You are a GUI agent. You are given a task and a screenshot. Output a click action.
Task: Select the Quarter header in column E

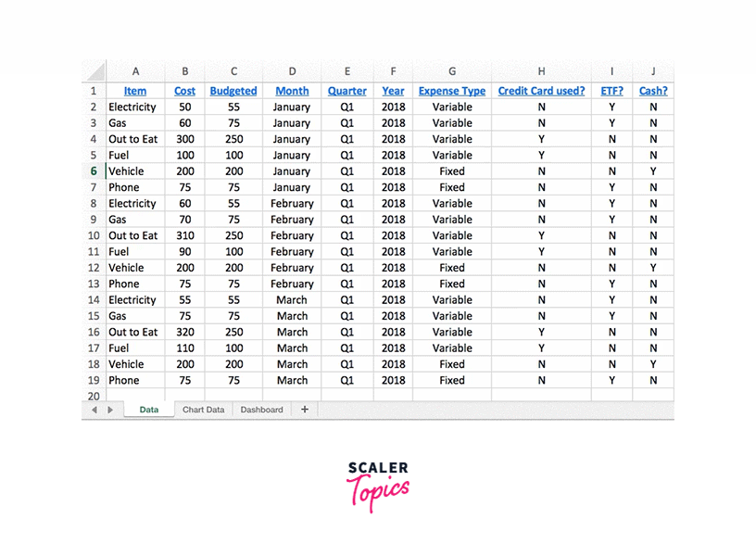pos(346,91)
